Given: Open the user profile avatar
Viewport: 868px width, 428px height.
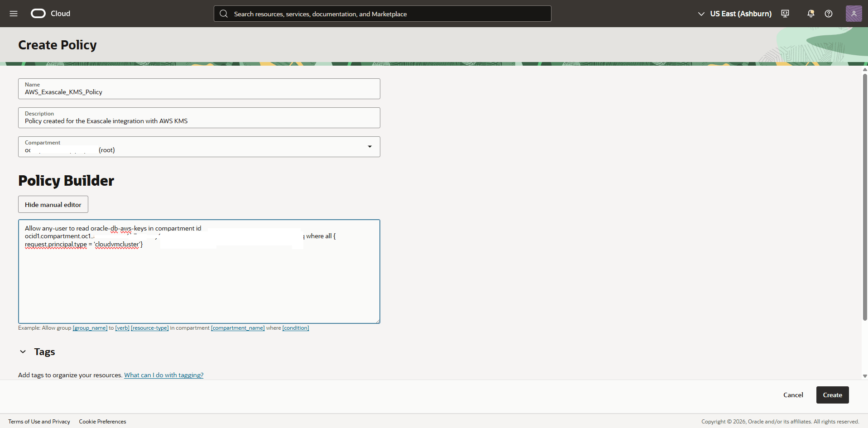Looking at the screenshot, I should point(854,14).
